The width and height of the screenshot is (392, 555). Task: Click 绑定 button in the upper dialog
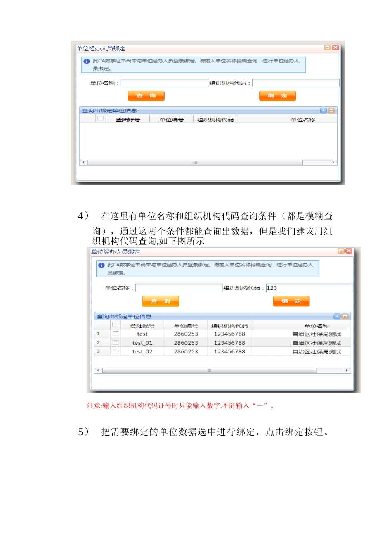tap(277, 96)
